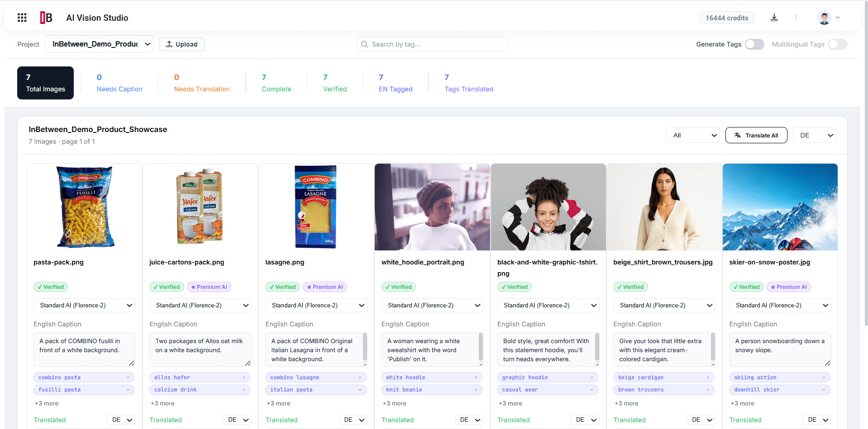868x429 pixels.
Task: Remove the 'knit beanie' tag
Action: point(476,390)
